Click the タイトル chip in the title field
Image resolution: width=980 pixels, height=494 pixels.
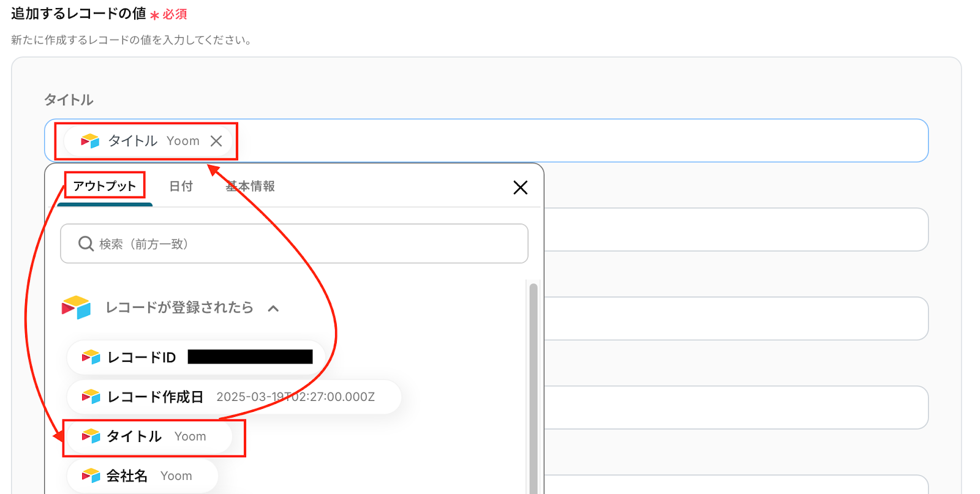coord(148,141)
